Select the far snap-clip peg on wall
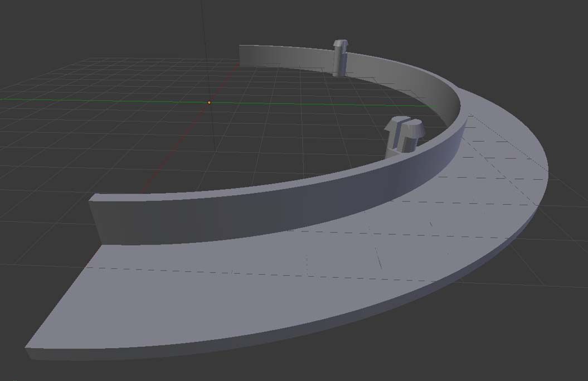The height and width of the screenshot is (381, 588). (341, 58)
